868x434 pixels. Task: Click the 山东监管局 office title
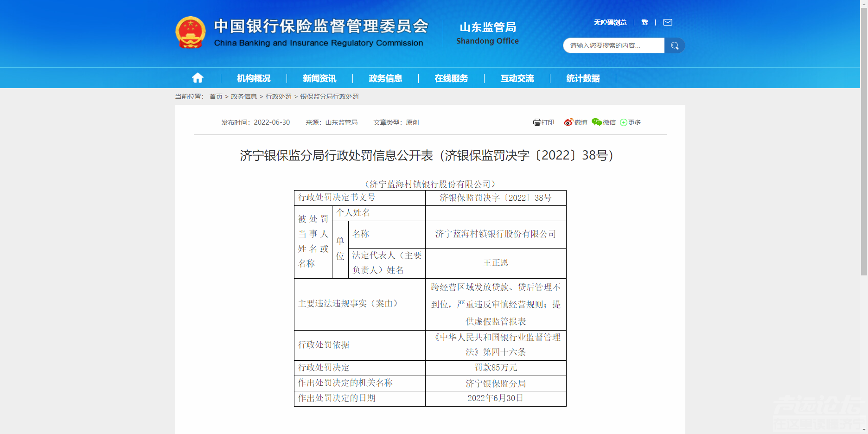pos(488,27)
